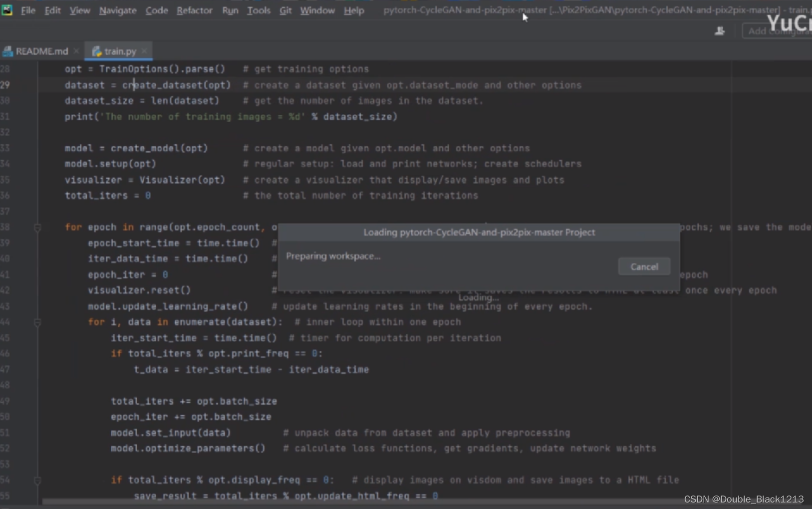Click 'create_dataset(opt)' on line 29
812x509 pixels.
(177, 85)
